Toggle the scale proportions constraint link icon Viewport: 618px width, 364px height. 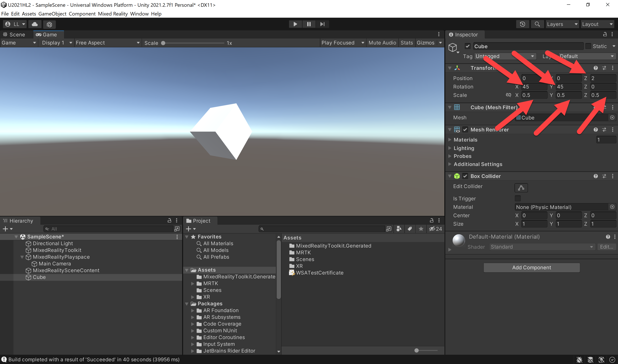[509, 95]
